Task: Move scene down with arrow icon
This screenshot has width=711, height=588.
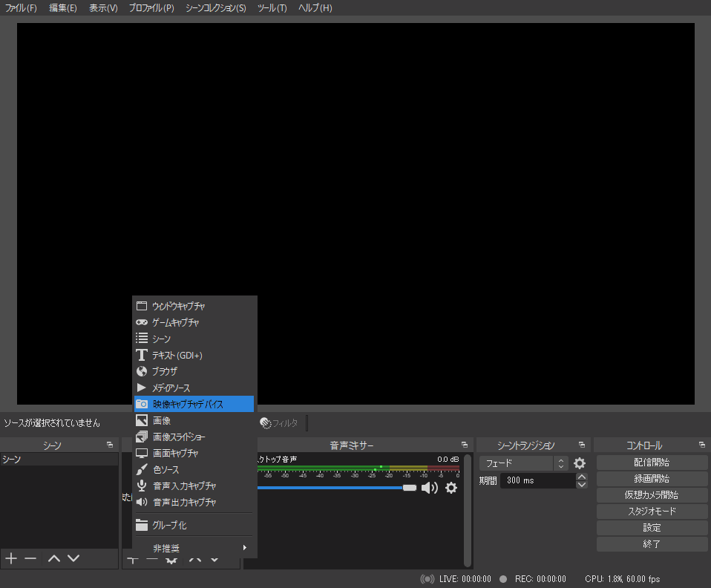Action: click(73, 558)
